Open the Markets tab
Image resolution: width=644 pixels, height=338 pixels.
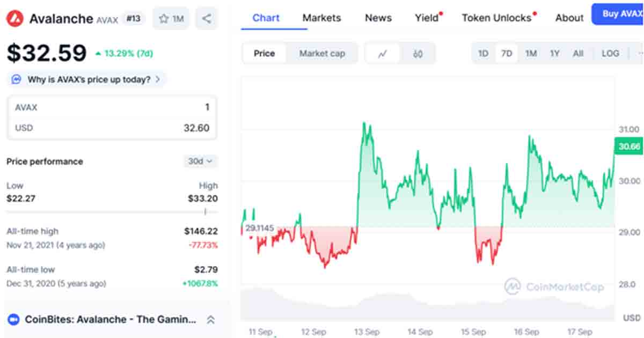coord(321,18)
